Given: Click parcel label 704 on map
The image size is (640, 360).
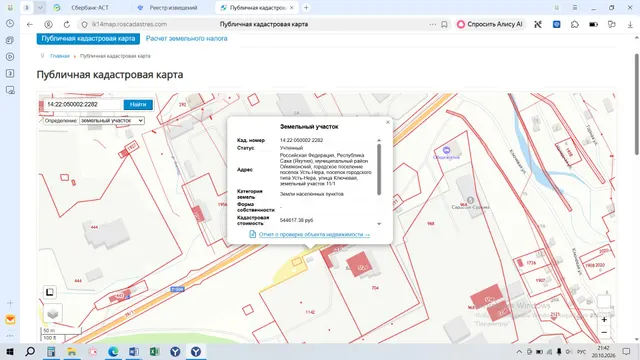Looking at the screenshot, I should pos(375,288).
